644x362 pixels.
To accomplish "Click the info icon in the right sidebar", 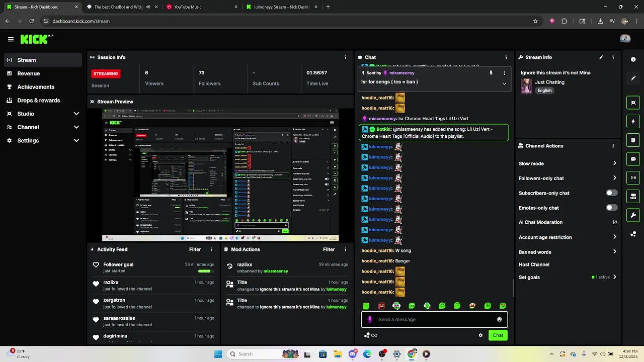I will (633, 59).
